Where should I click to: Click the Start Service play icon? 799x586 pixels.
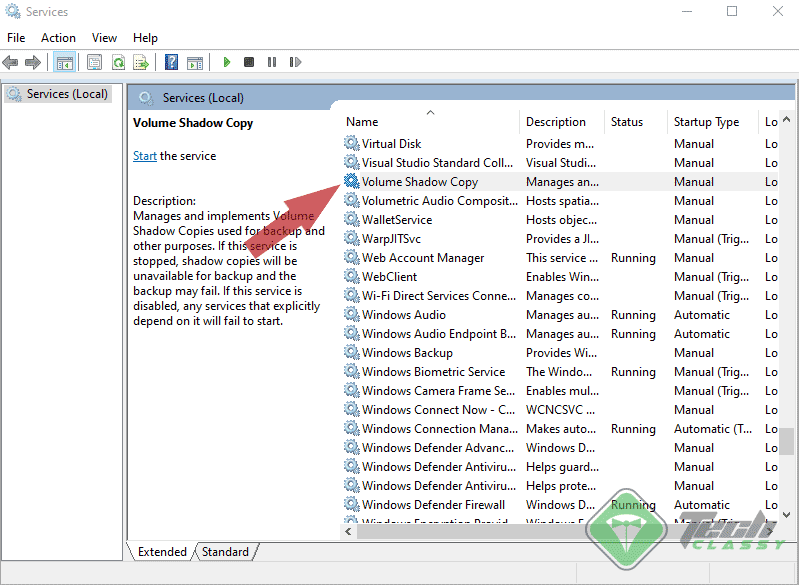[227, 62]
